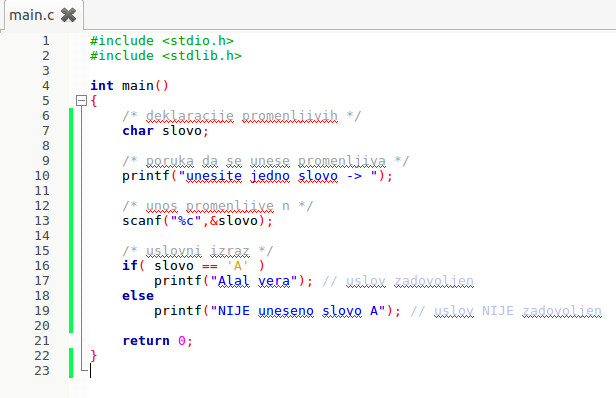
Task: Click the 'uslovni izraz' comment
Action: tap(198, 251)
